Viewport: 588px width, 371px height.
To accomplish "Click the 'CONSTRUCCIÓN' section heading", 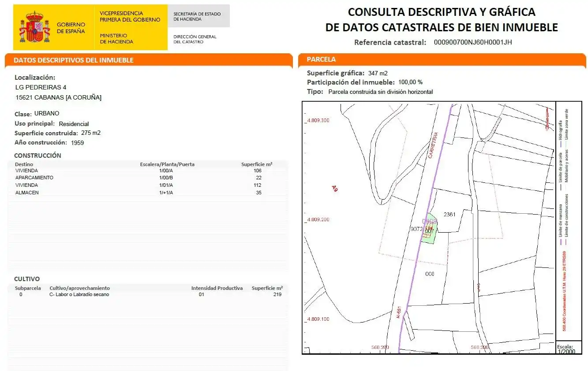I will 37,156.
